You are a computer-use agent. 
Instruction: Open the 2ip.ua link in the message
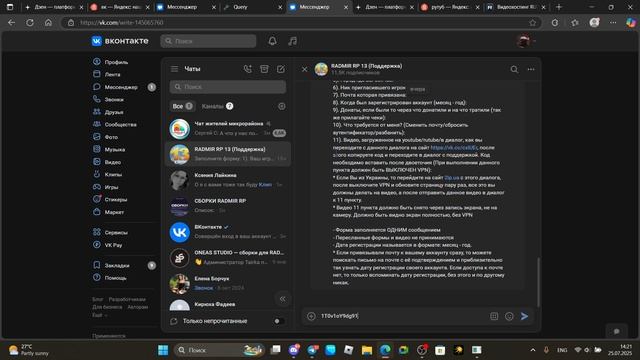(x=451, y=178)
